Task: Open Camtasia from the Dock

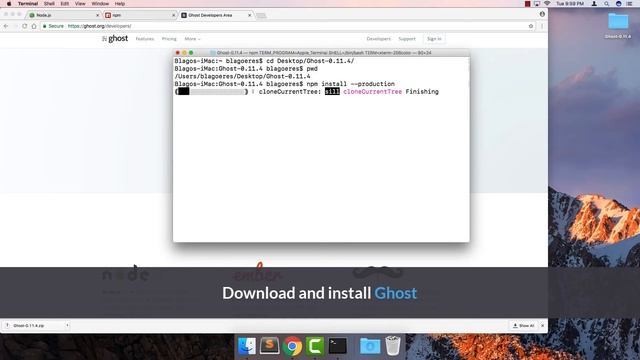Action: coord(315,346)
